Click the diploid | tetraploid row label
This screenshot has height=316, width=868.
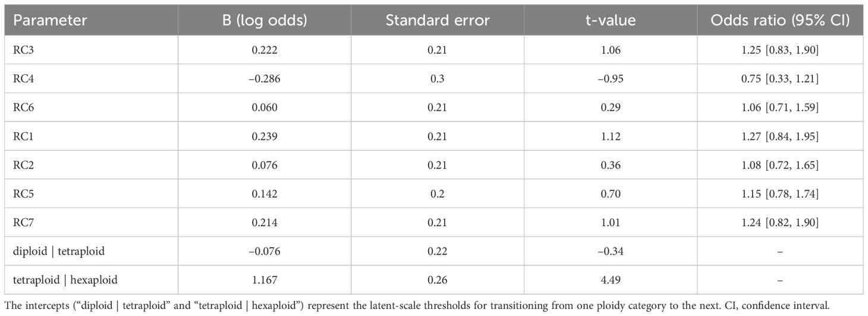coord(58,251)
